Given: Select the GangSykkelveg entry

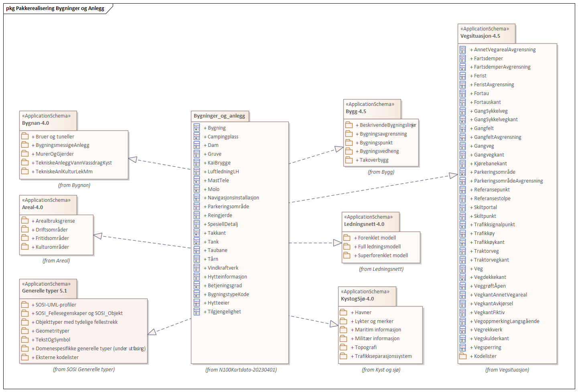Looking at the screenshot, I should point(489,111).
